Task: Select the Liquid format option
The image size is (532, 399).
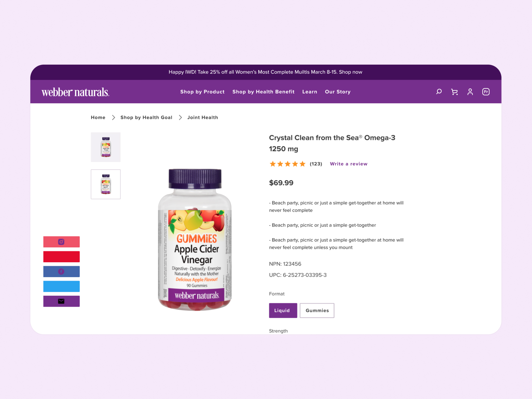Action: coord(283,310)
